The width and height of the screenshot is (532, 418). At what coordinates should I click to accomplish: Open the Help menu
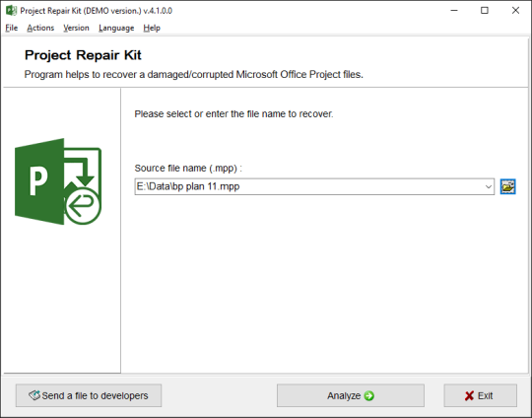click(152, 28)
